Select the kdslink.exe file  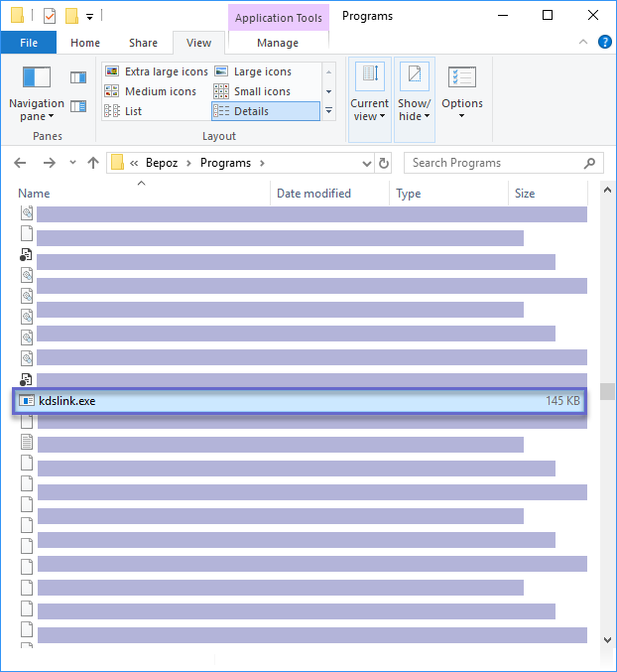tap(67, 401)
